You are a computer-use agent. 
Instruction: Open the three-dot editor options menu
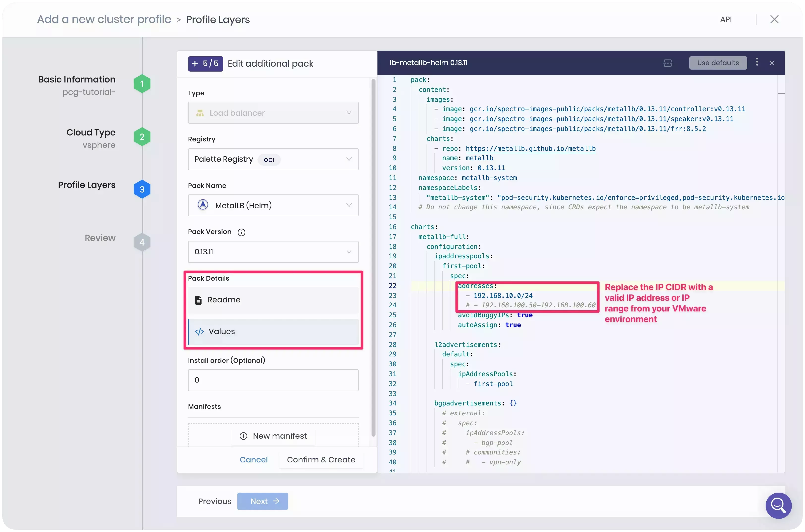[x=757, y=62]
